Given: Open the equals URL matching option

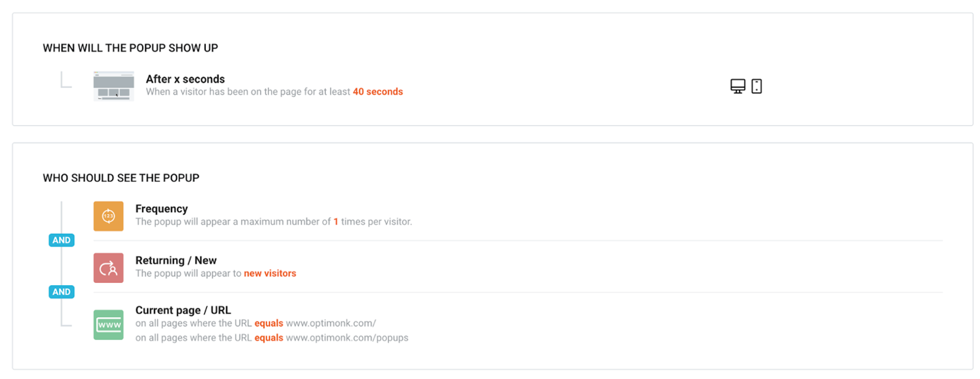Looking at the screenshot, I should pyautogui.click(x=269, y=323).
